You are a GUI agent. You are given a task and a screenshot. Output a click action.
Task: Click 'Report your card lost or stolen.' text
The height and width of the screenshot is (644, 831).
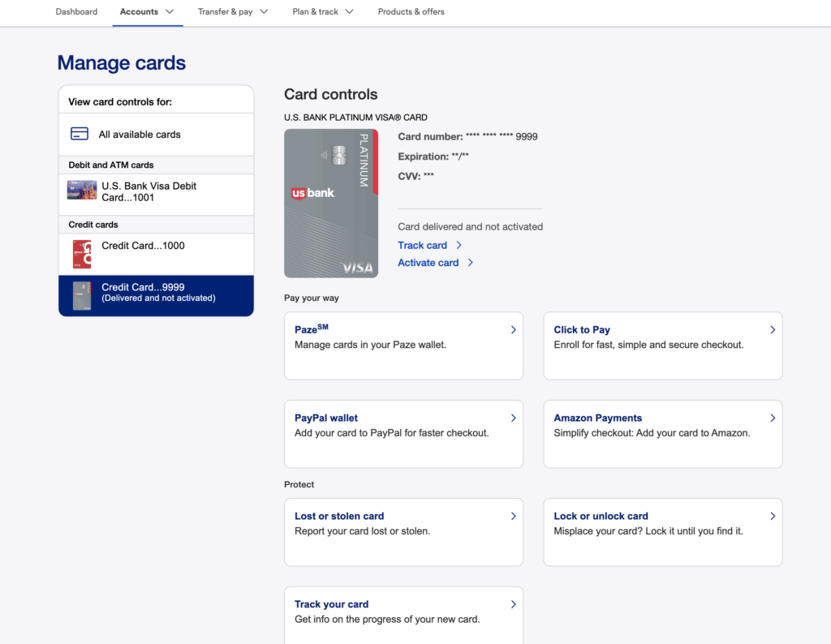[x=363, y=531]
